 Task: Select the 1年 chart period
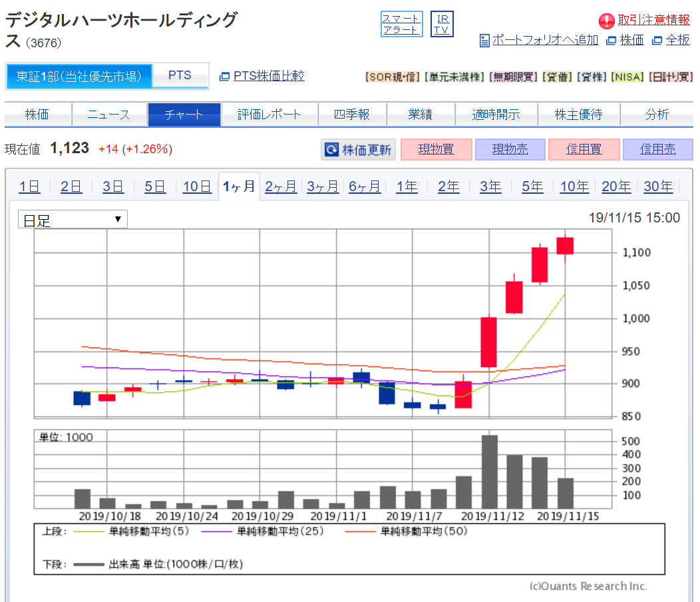click(x=407, y=186)
